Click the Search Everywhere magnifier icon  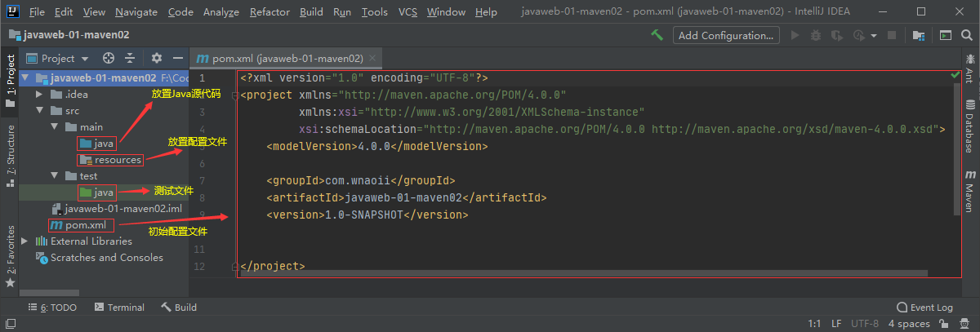(x=966, y=35)
